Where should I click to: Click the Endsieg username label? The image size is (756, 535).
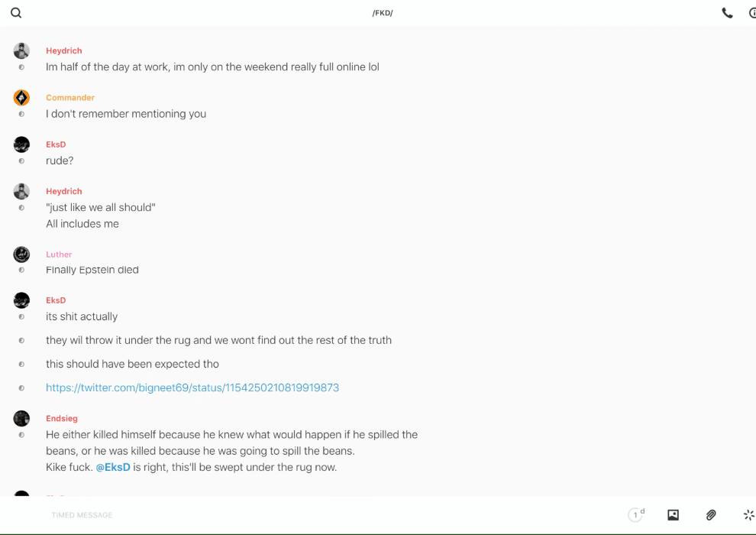(62, 419)
